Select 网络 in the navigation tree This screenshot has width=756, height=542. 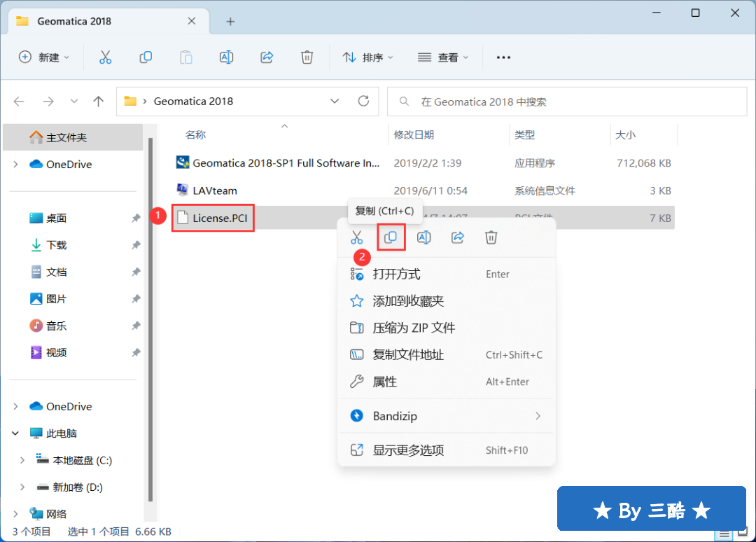click(x=57, y=514)
